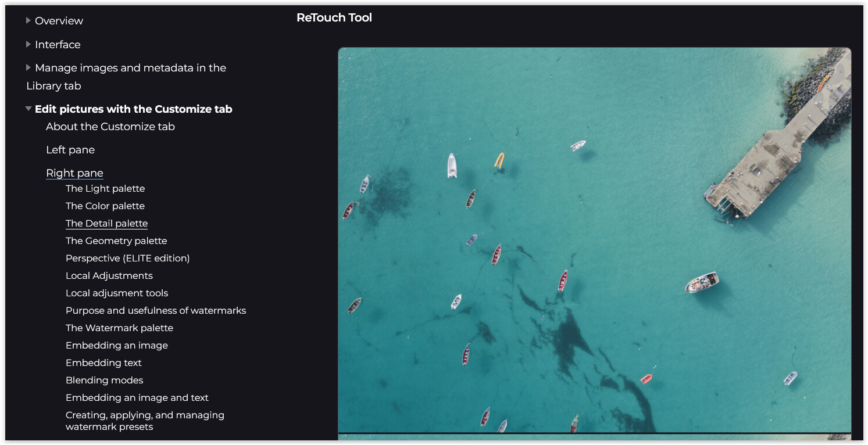Open Local adjusment tools page
868x445 pixels.
(x=117, y=293)
